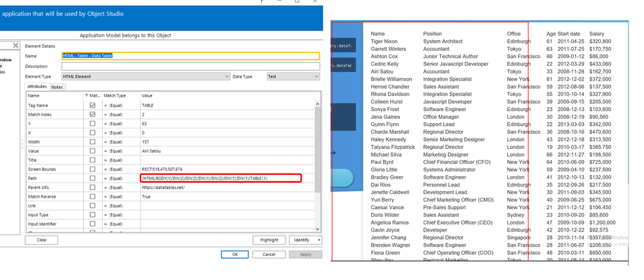The width and height of the screenshot is (644, 280).
Task: Click the Apply button
Action: click(306, 254)
